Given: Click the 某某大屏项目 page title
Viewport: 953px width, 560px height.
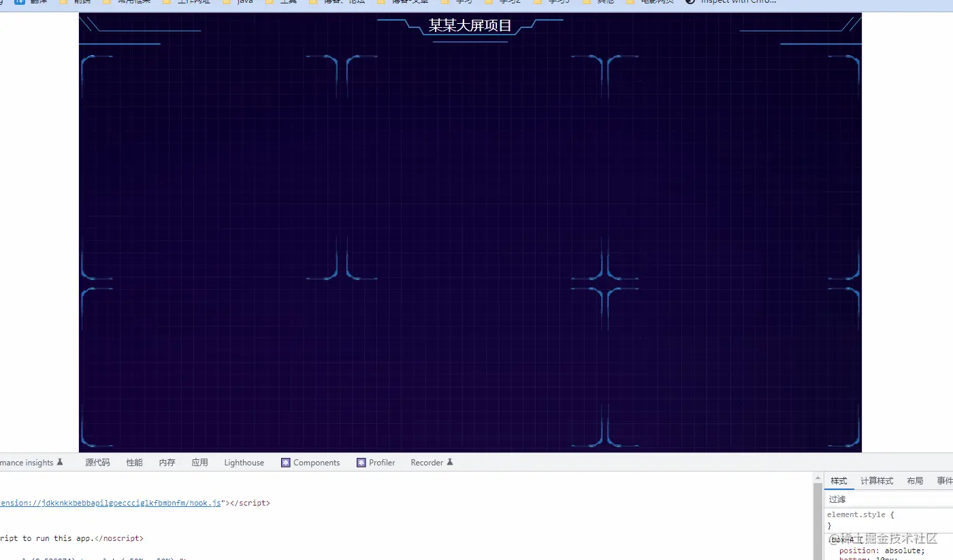Looking at the screenshot, I should coord(470,26).
